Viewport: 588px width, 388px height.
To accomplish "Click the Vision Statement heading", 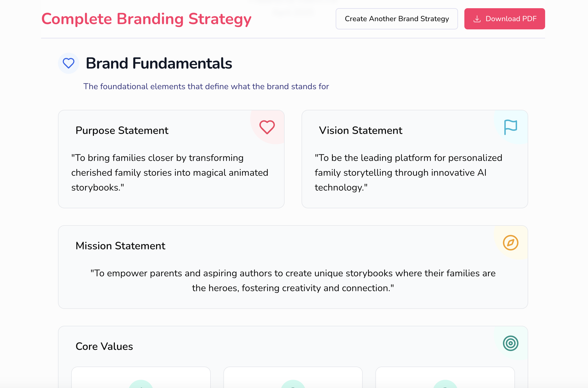I will (x=361, y=130).
